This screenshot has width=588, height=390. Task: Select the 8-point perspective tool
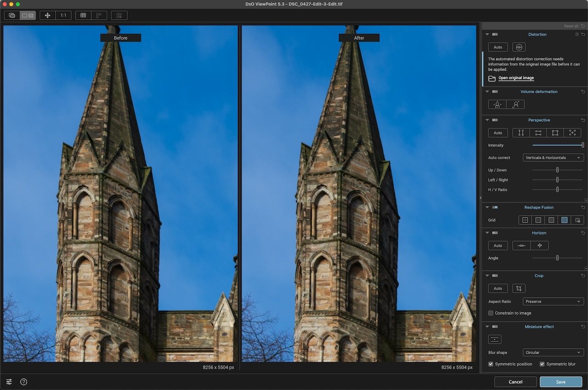[572, 133]
